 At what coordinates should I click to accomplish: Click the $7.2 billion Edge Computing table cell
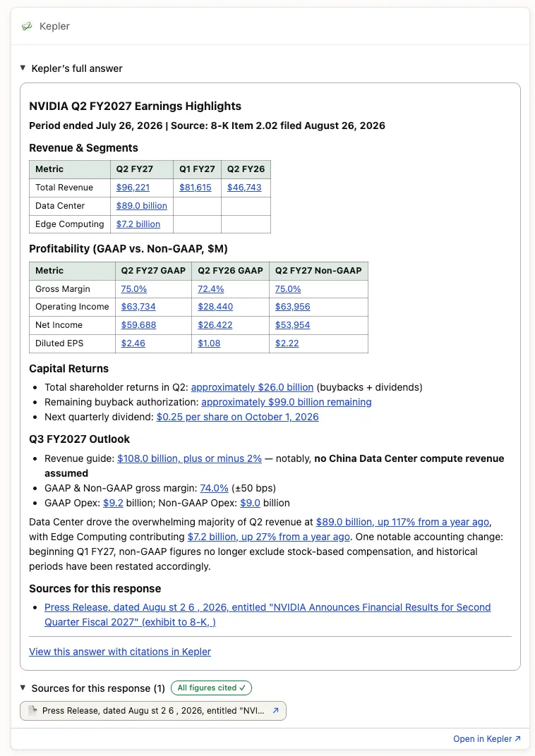point(138,224)
